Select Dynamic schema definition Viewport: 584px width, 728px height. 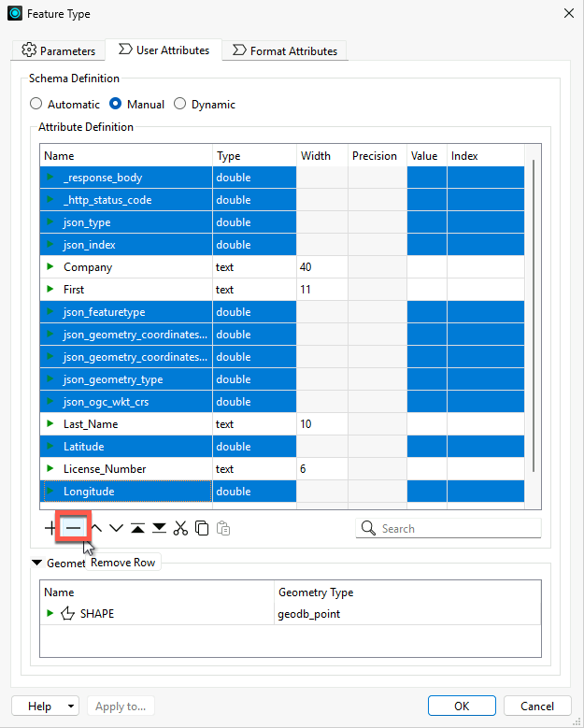pos(179,104)
